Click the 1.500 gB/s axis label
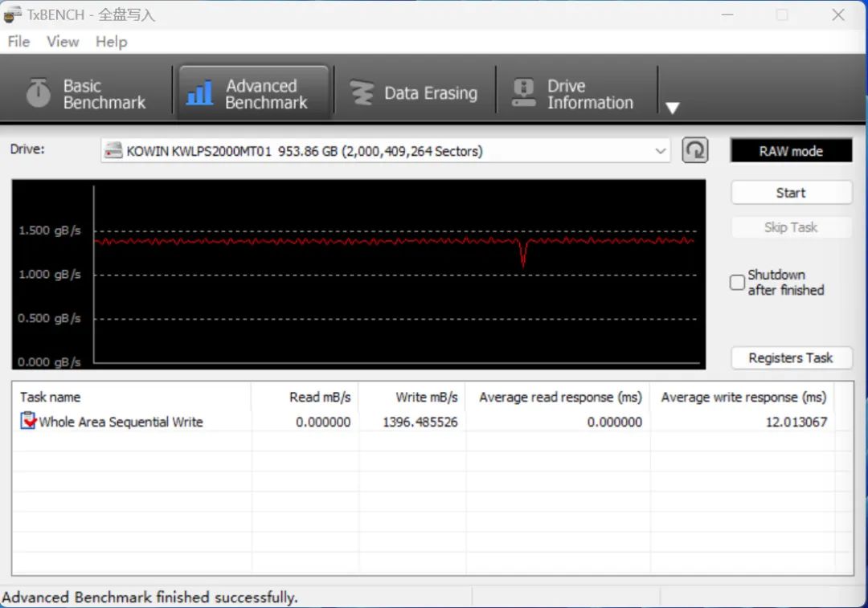 tap(50, 231)
